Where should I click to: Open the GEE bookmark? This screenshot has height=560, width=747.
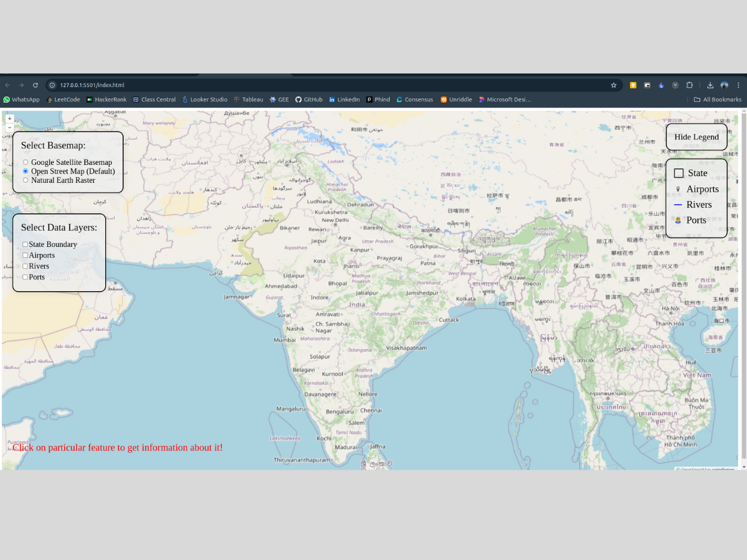279,100
